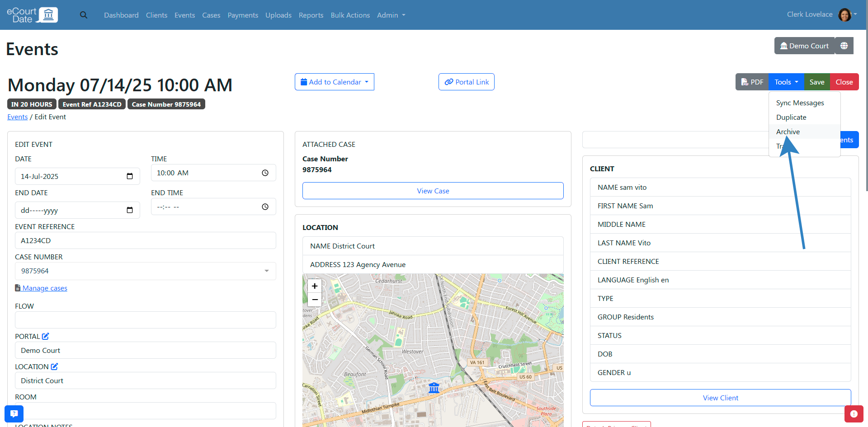The image size is (868, 427).
Task: Click the Event Ref A1234CD badge
Action: 92,104
